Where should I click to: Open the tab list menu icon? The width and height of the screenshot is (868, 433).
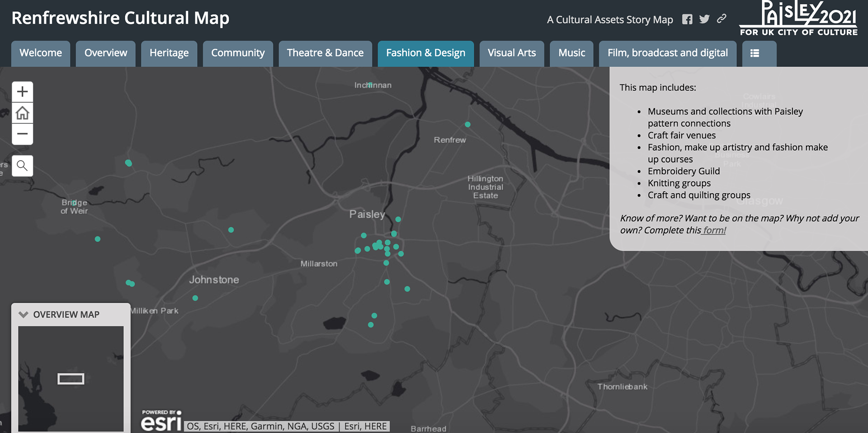pyautogui.click(x=755, y=53)
